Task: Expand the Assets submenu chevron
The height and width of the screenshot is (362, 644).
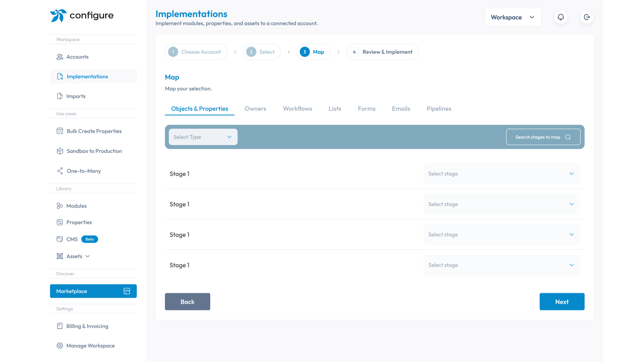Action: (x=88, y=256)
